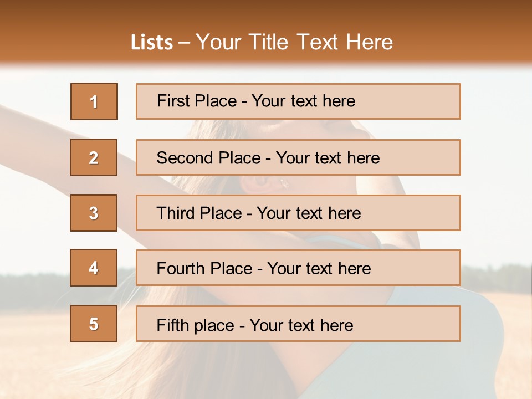
Task: Click the woman's earring in background photo
Action: [284, 183]
